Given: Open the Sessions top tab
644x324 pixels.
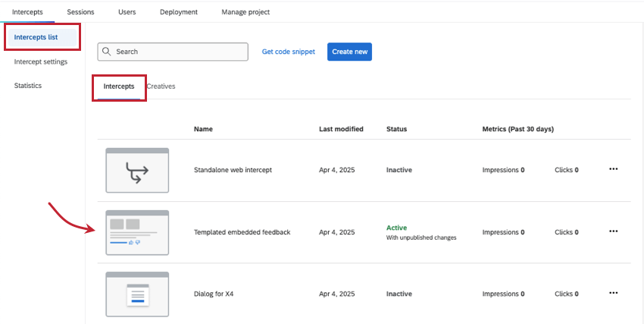Looking at the screenshot, I should (80, 12).
